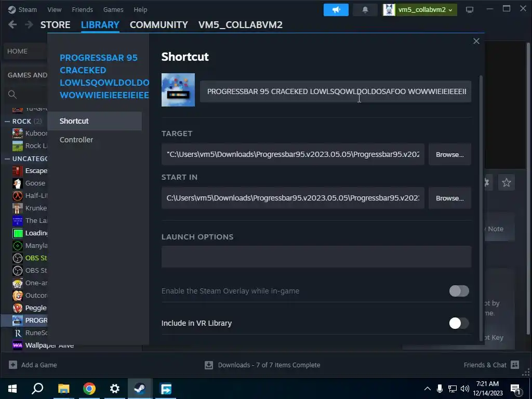Open the notifications bell

[x=365, y=10]
